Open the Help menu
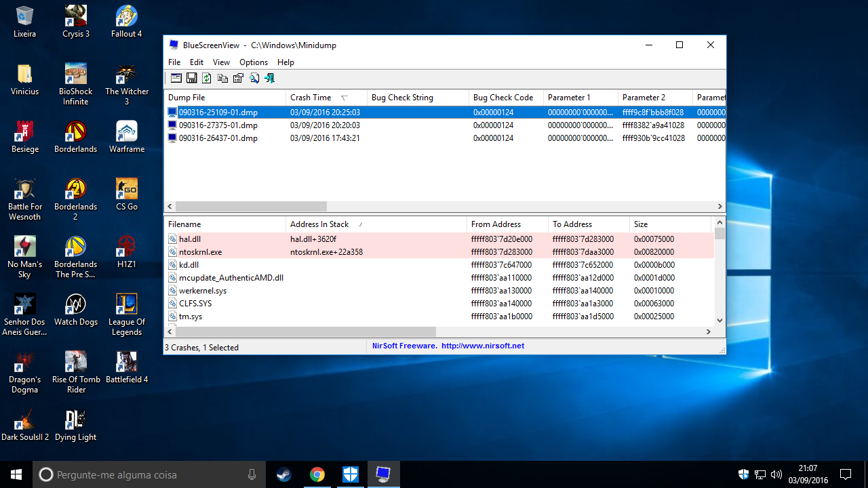This screenshot has height=488, width=868. [x=286, y=62]
